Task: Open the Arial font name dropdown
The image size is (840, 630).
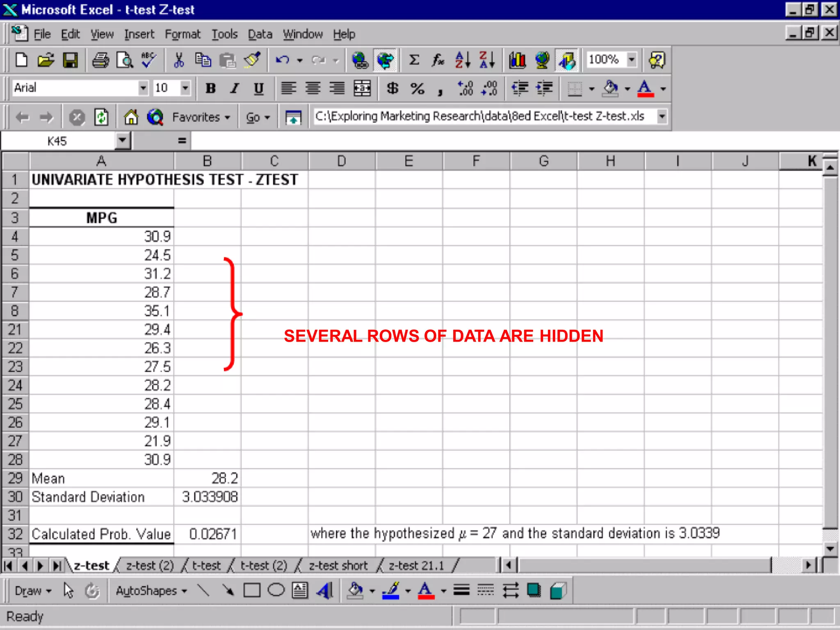Action: pos(143,88)
